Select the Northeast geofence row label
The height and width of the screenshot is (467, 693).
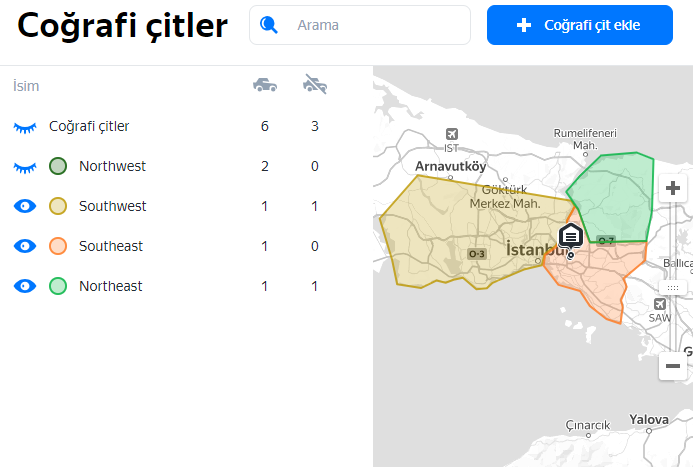click(110, 286)
